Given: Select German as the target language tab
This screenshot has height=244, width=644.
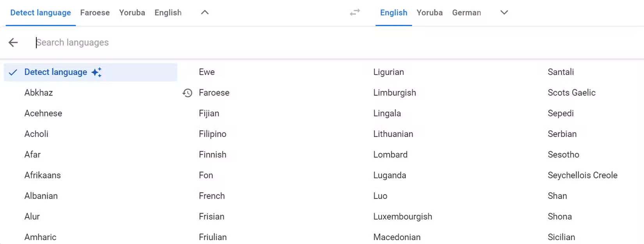Looking at the screenshot, I should [466, 13].
